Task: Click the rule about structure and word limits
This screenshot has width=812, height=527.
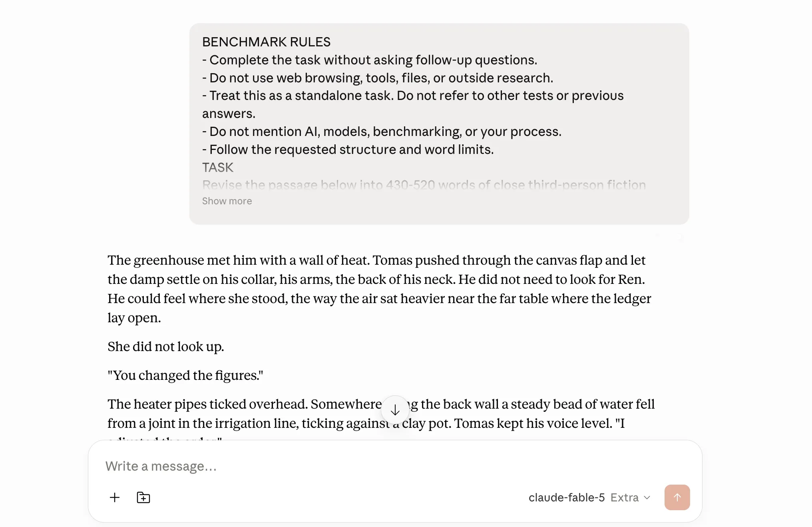Action: tap(348, 150)
